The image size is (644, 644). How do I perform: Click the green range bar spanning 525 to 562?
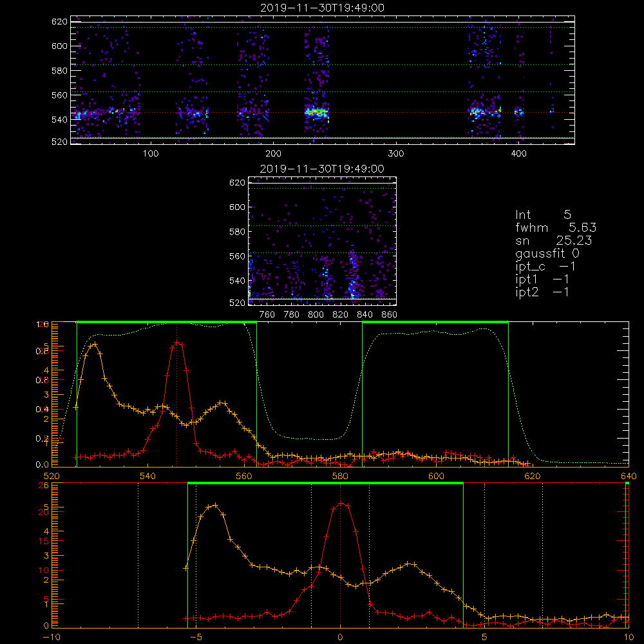(167, 322)
